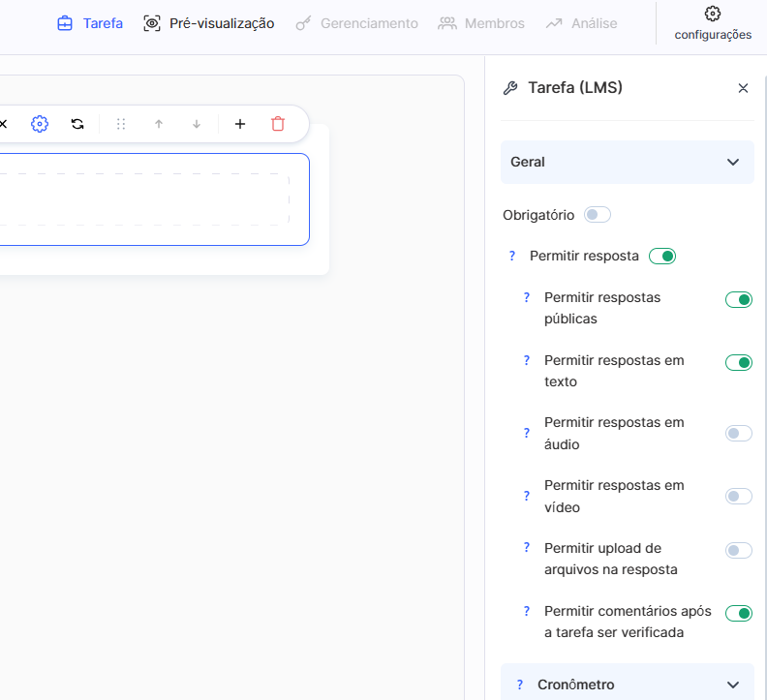Turn off Permitir respostas públicas switch
Viewport: 767px width, 700px height.
click(739, 300)
